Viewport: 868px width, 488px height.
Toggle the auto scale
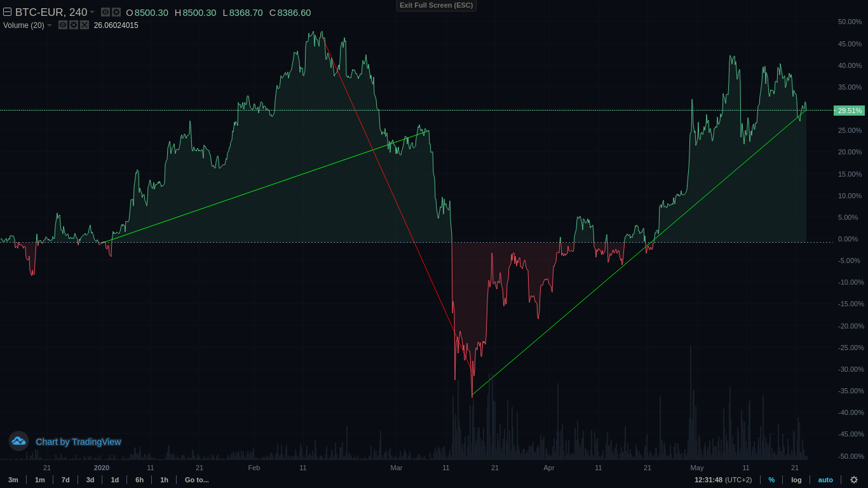coord(825,480)
